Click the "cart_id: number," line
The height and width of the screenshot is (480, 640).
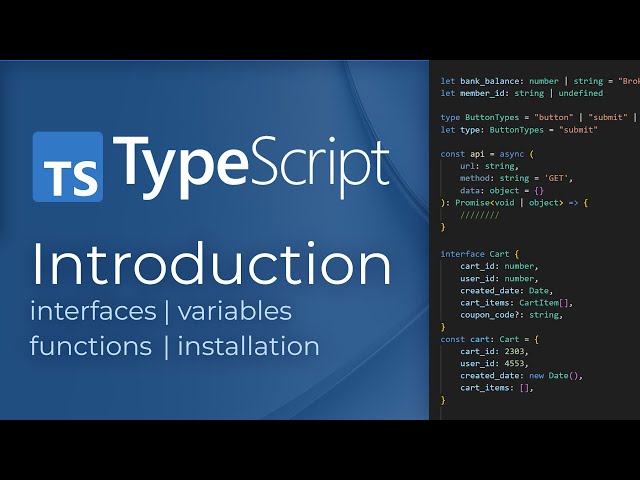click(499, 266)
